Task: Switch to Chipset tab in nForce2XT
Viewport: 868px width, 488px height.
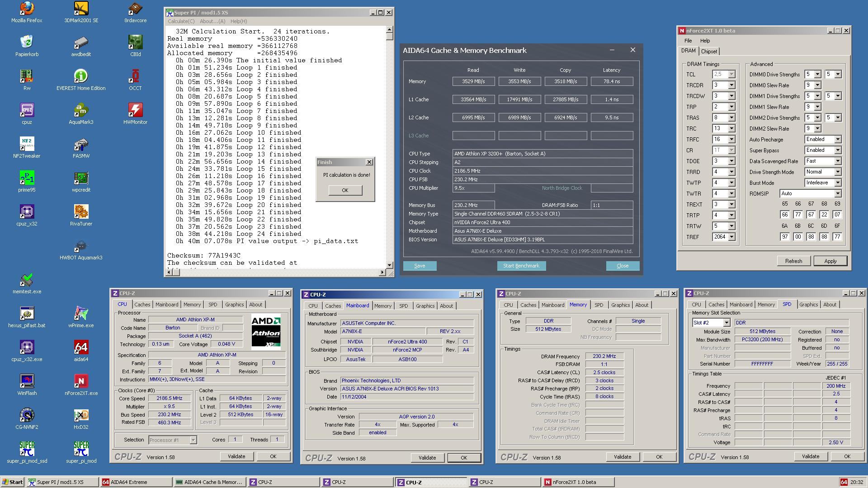Action: point(709,52)
